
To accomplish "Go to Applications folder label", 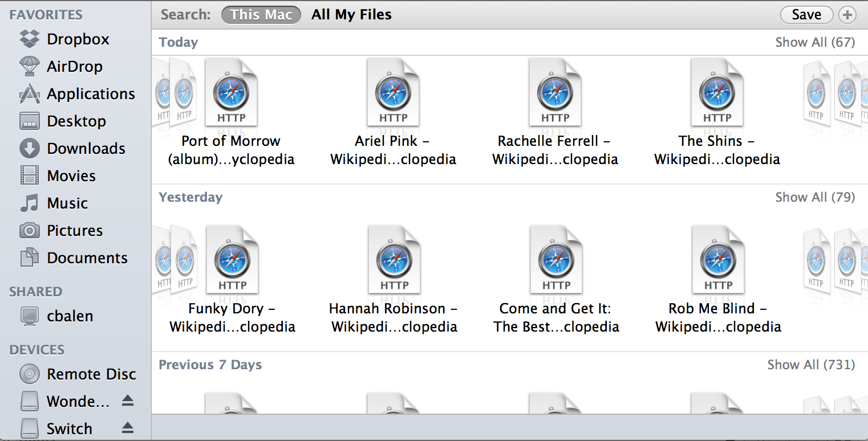I will tap(91, 94).
